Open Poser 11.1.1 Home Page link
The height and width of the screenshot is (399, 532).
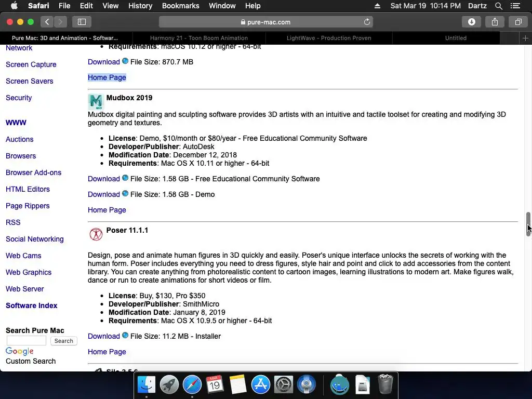pos(107,352)
